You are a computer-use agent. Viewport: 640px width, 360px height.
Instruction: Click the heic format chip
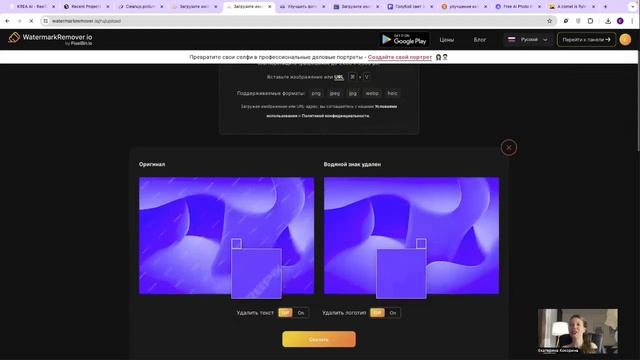(x=392, y=93)
